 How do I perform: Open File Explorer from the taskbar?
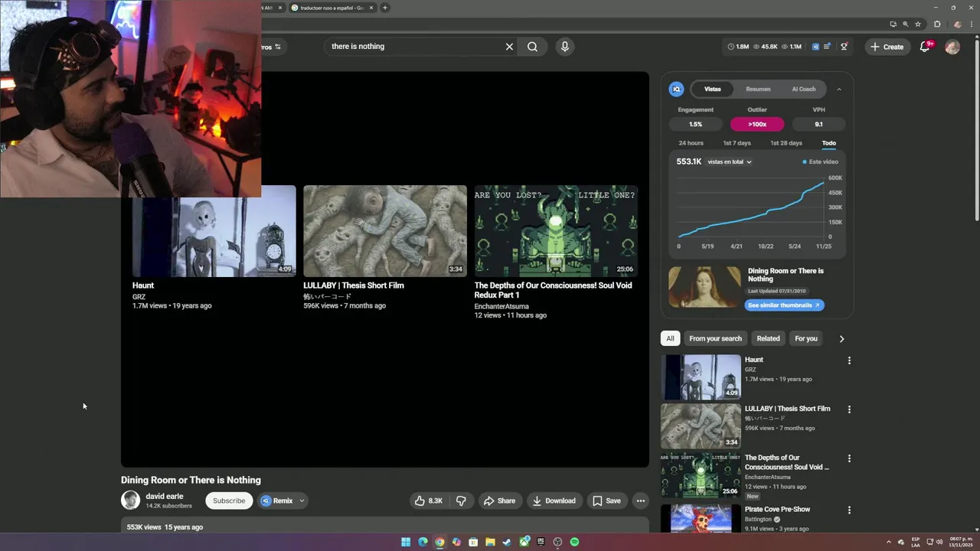[490, 542]
